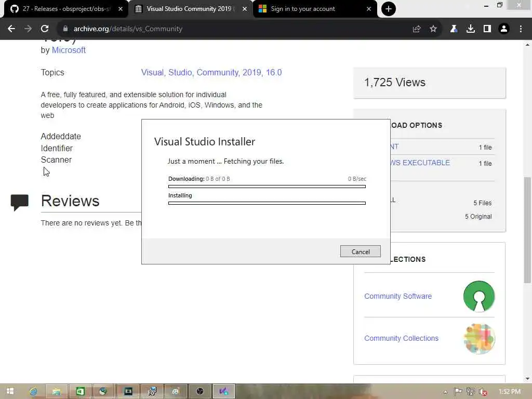532x399 pixels.
Task: Go back to the previous page
Action: 11,29
